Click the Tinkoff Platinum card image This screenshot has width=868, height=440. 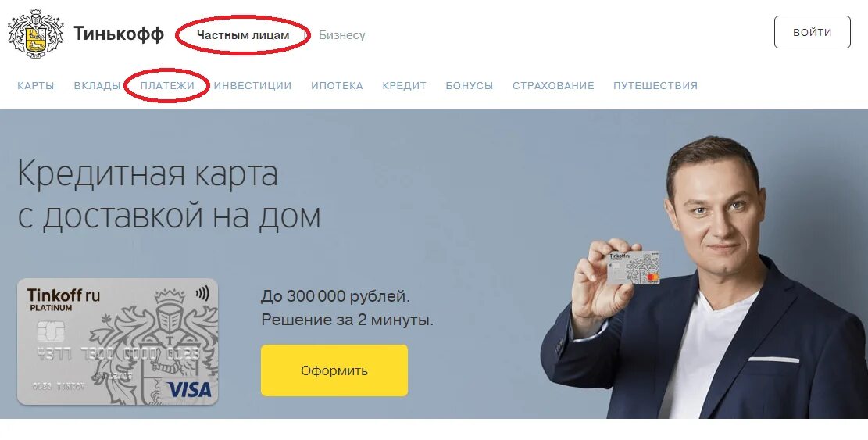tap(117, 342)
